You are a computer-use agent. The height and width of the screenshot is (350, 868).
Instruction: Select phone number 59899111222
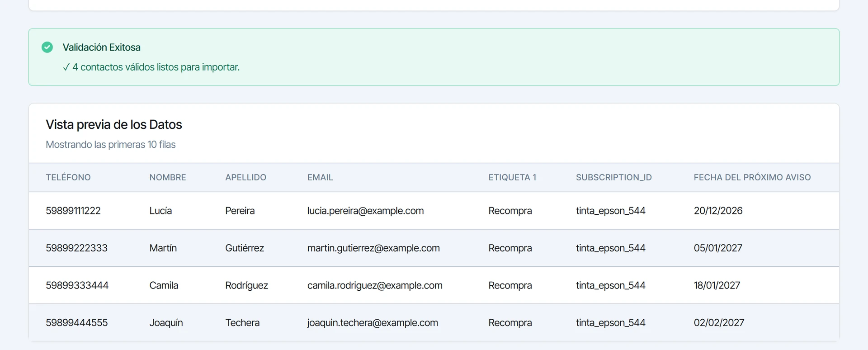pos(73,211)
